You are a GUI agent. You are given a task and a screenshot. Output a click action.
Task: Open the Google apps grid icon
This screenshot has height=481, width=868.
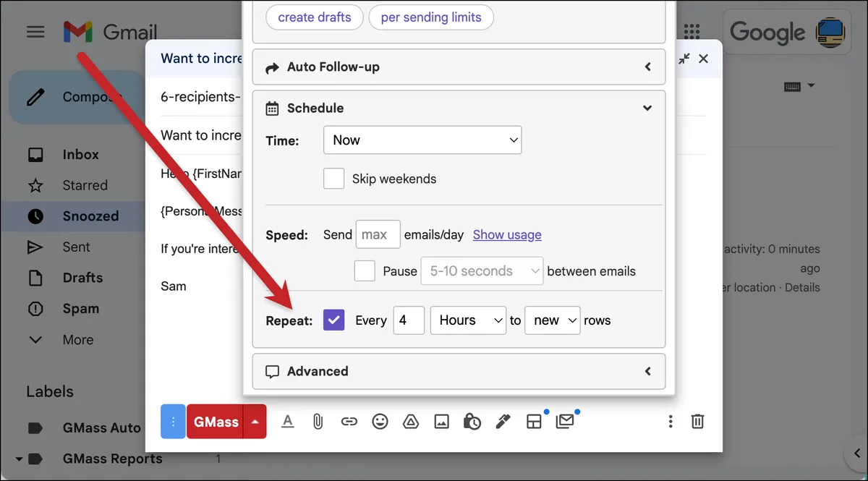[692, 32]
